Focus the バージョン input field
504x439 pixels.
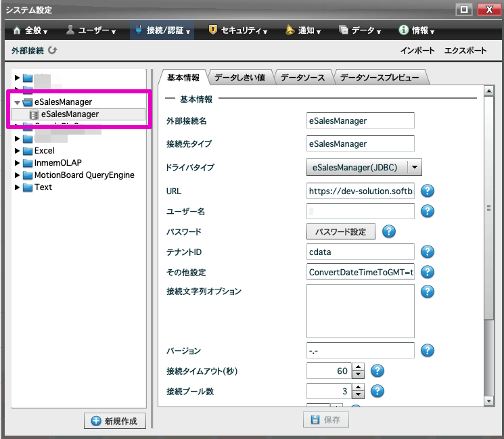361,350
